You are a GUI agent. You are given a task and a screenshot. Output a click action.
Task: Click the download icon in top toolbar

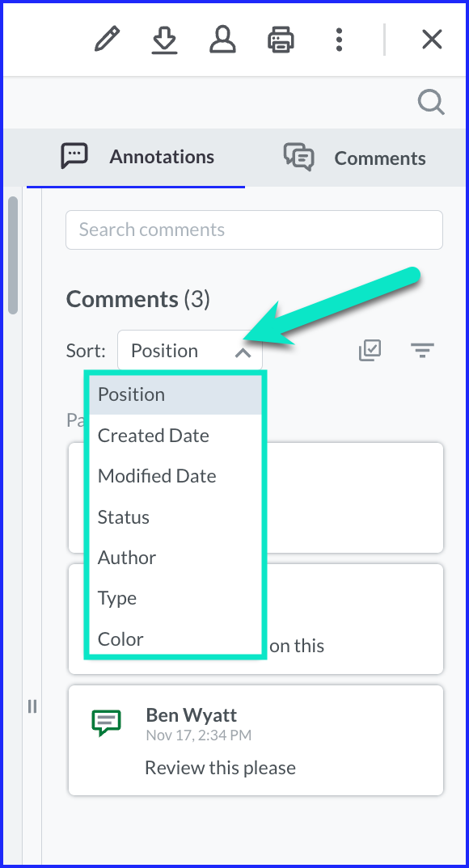coord(164,40)
